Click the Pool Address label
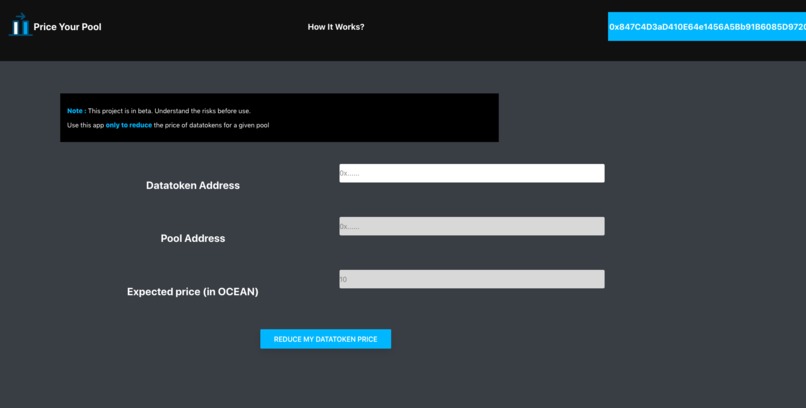 coord(193,238)
